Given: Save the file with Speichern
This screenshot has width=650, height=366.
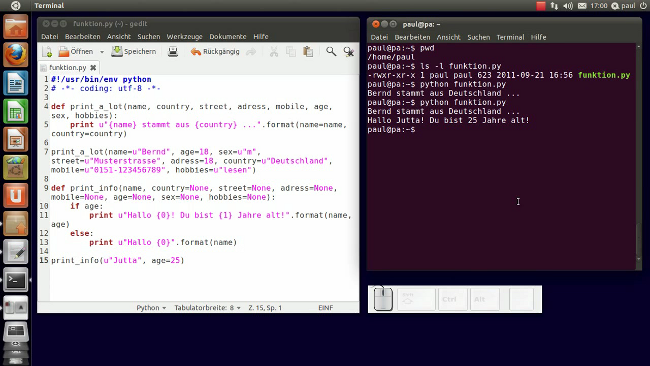Looking at the screenshot, I should [134, 52].
